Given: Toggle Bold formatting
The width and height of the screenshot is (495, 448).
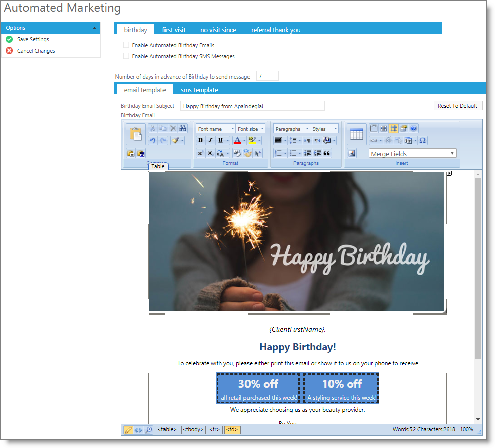Looking at the screenshot, I should click(200, 140).
